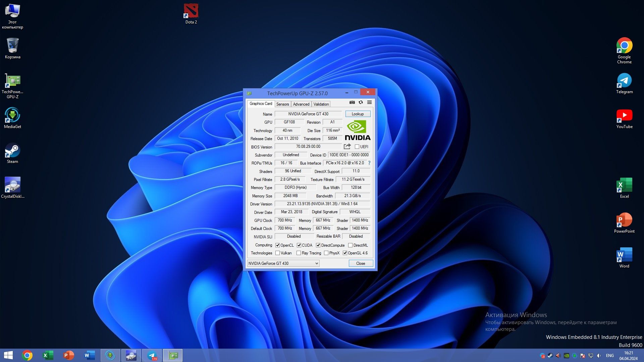Toggle the PhysX checkbox

326,253
